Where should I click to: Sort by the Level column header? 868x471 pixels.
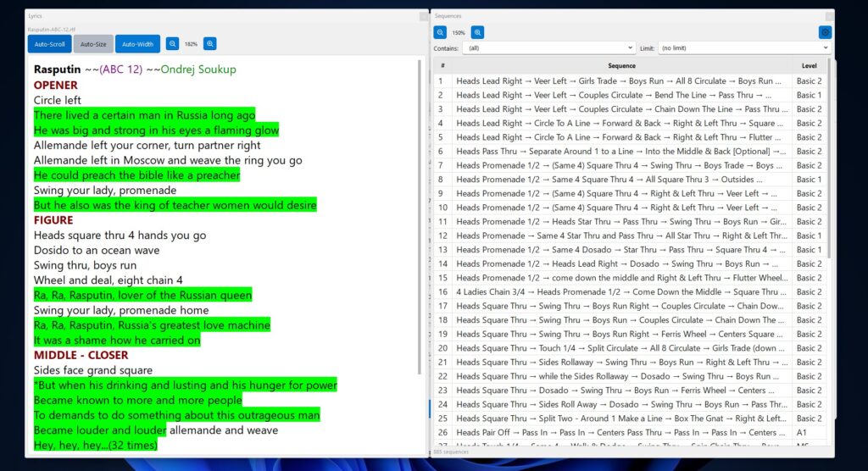pyautogui.click(x=810, y=65)
